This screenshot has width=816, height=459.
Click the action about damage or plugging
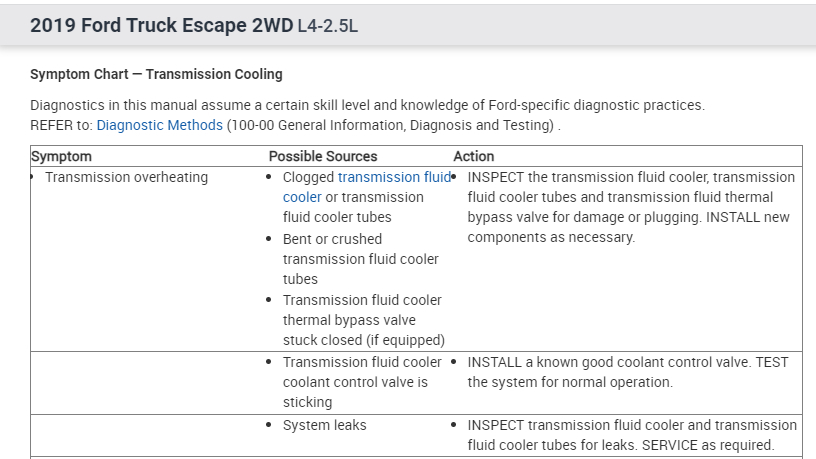[x=630, y=207]
